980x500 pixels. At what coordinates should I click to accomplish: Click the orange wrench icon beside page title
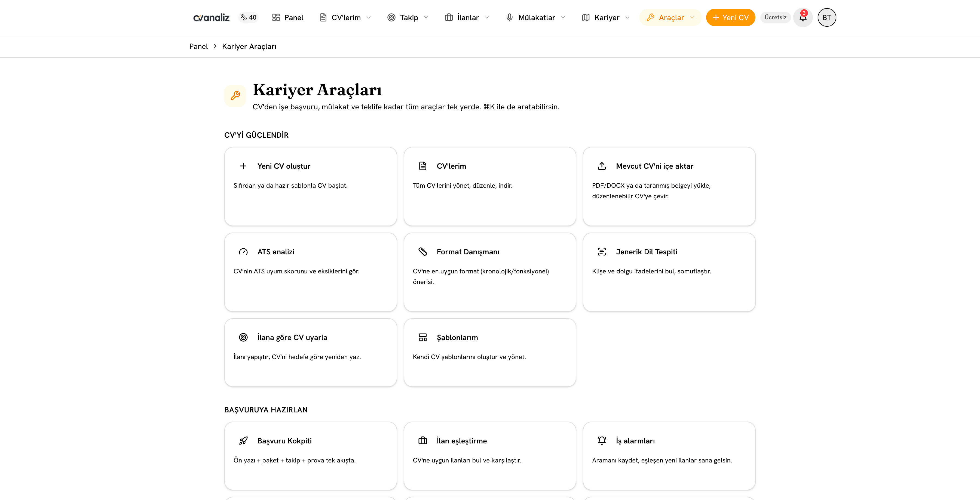(235, 95)
